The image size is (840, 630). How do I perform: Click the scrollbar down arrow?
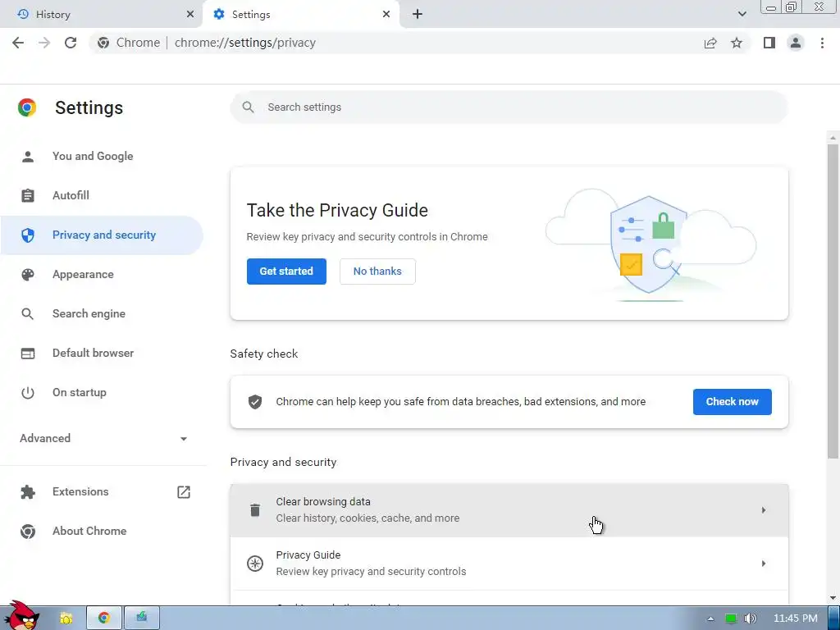[833, 598]
